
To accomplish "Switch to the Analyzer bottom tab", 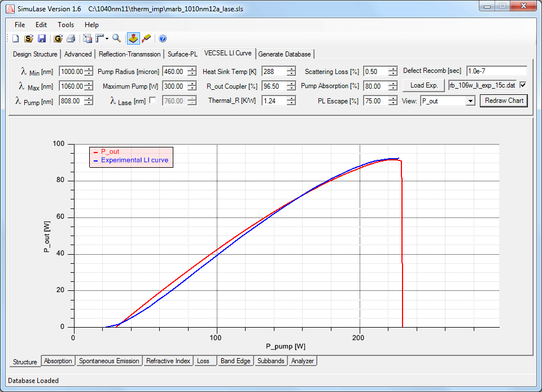I will [x=303, y=361].
